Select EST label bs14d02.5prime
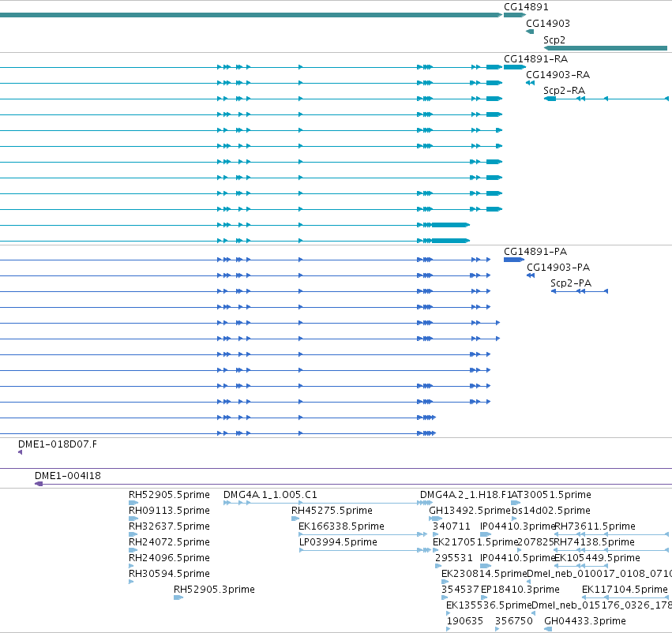 pyautogui.click(x=551, y=511)
